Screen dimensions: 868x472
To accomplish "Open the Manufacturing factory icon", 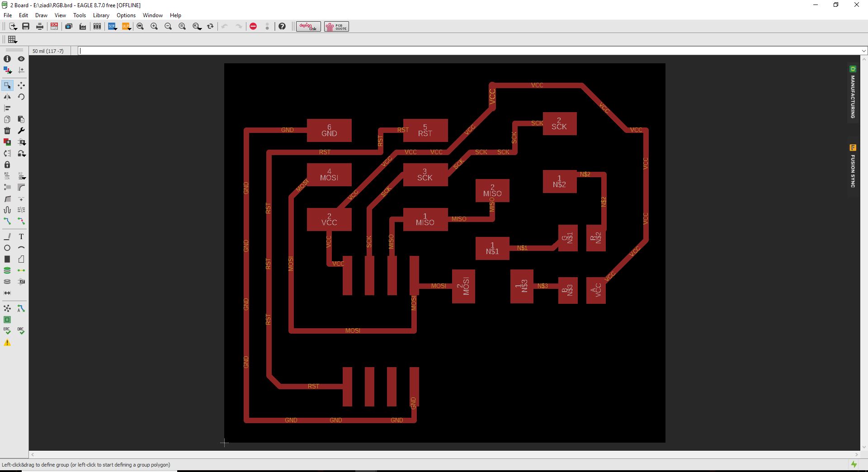I will tap(83, 27).
